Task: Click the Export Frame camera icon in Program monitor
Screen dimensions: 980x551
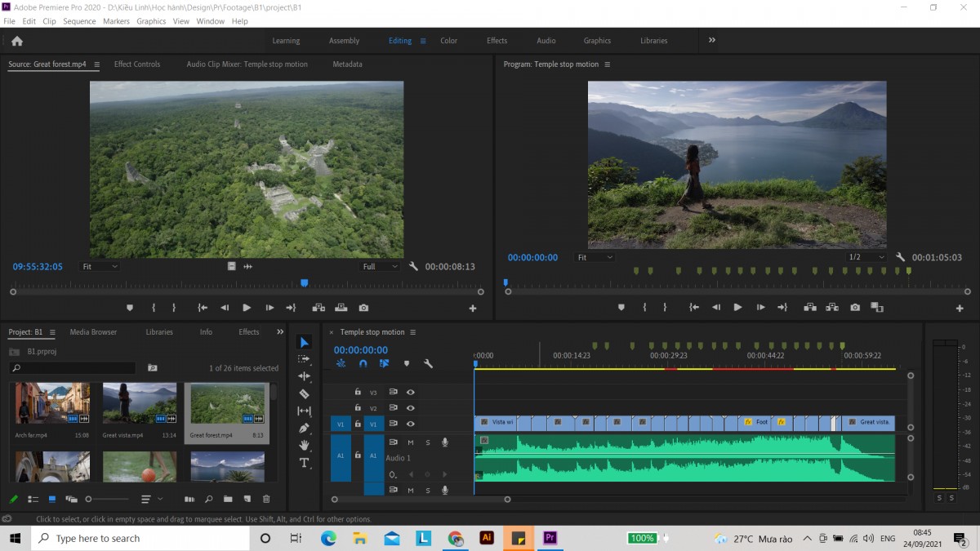Action: click(x=855, y=308)
